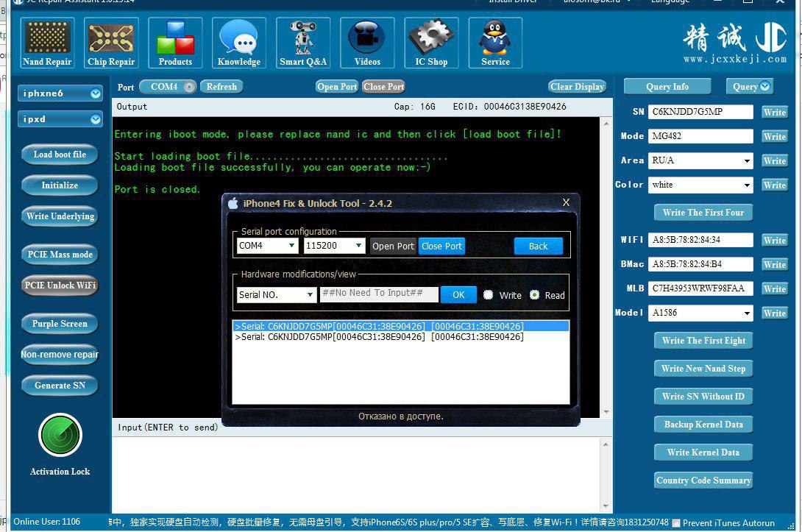Viewport: 802px width, 532px height.
Task: Expand the Model A1586 dropdown
Action: (x=748, y=313)
